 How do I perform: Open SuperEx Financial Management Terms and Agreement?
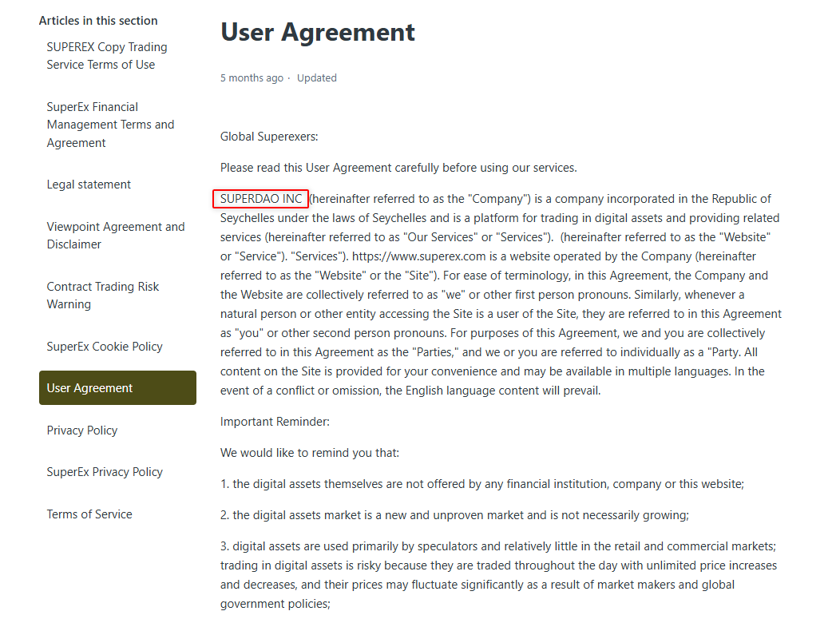pos(110,125)
